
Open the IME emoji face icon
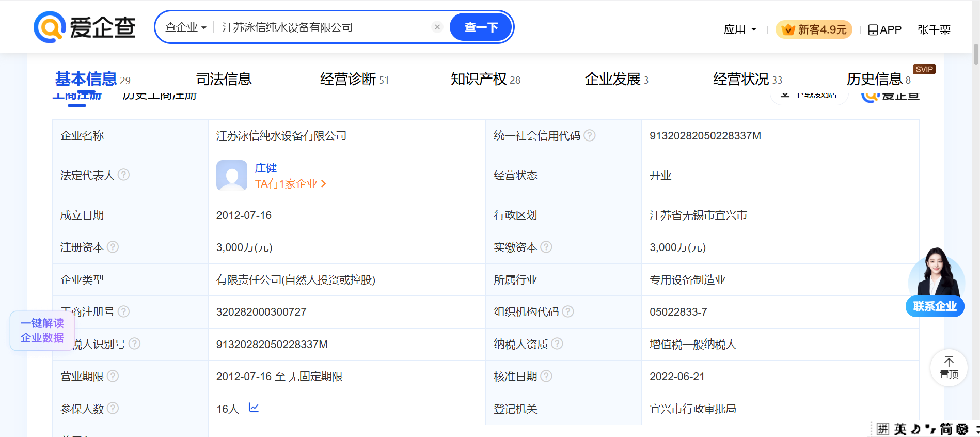click(962, 429)
